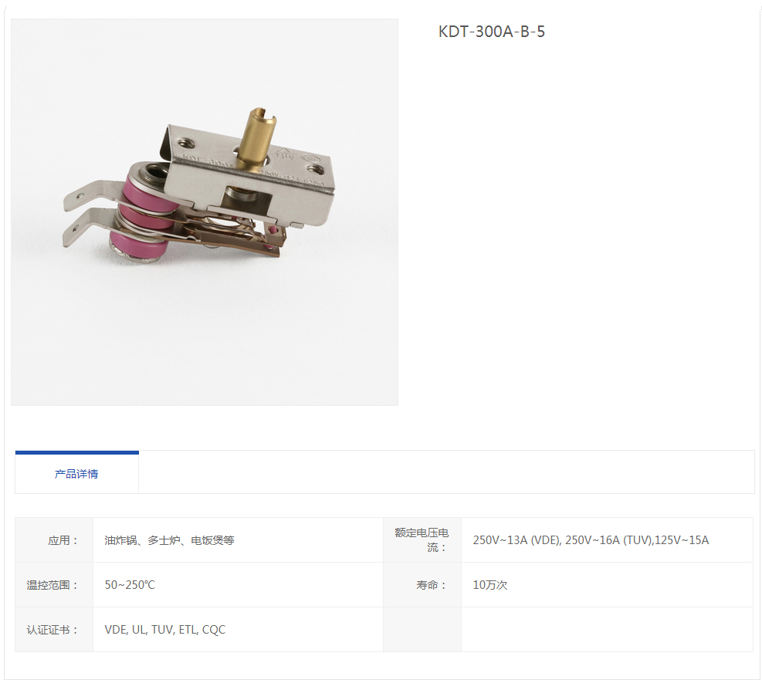Click the 寿命 label cell
This screenshot has width=762, height=700.
click(422, 585)
